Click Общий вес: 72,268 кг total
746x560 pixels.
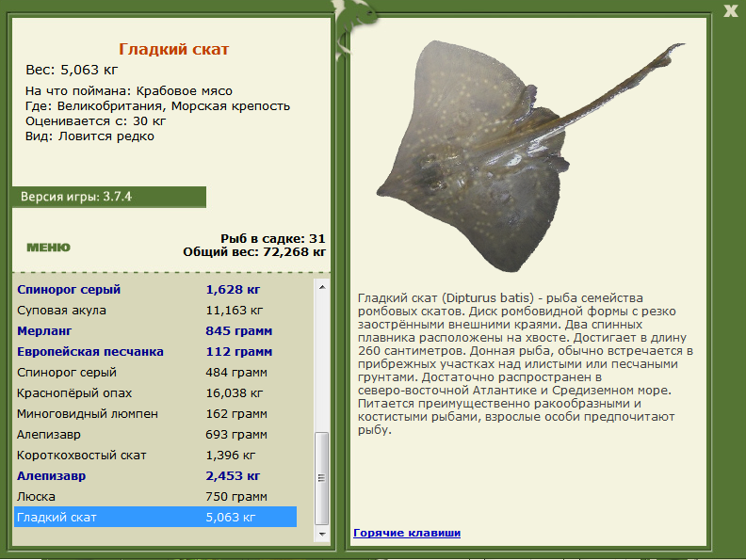pos(254,252)
